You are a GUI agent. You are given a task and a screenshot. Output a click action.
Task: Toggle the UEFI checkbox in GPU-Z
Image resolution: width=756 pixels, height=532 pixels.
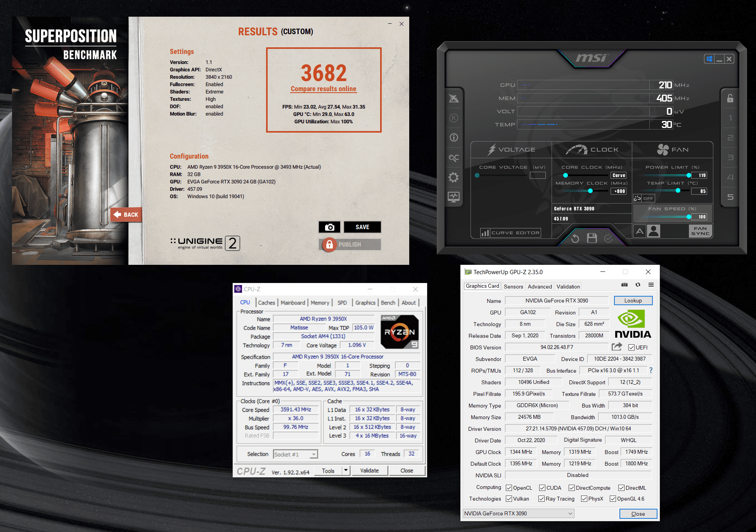click(x=631, y=347)
